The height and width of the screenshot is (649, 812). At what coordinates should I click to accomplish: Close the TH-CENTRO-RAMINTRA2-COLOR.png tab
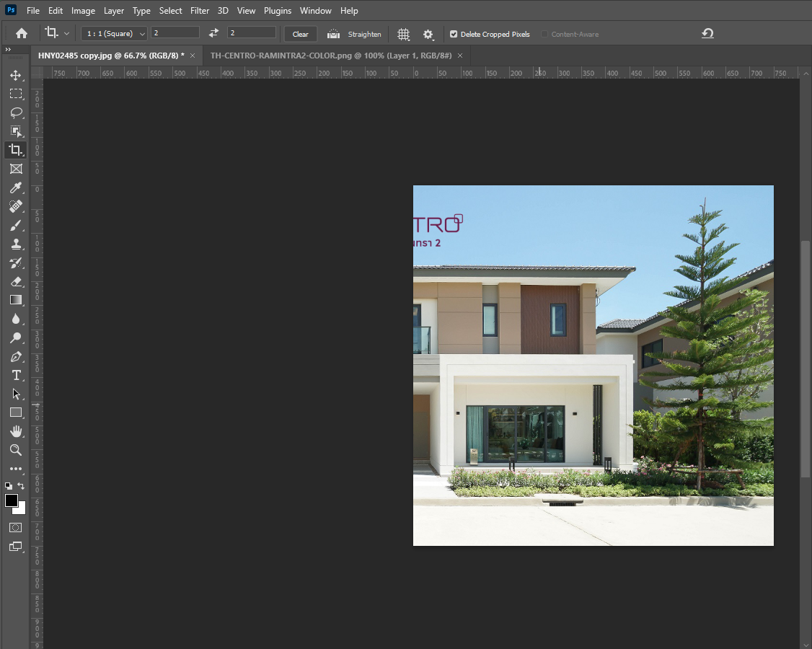coord(460,56)
